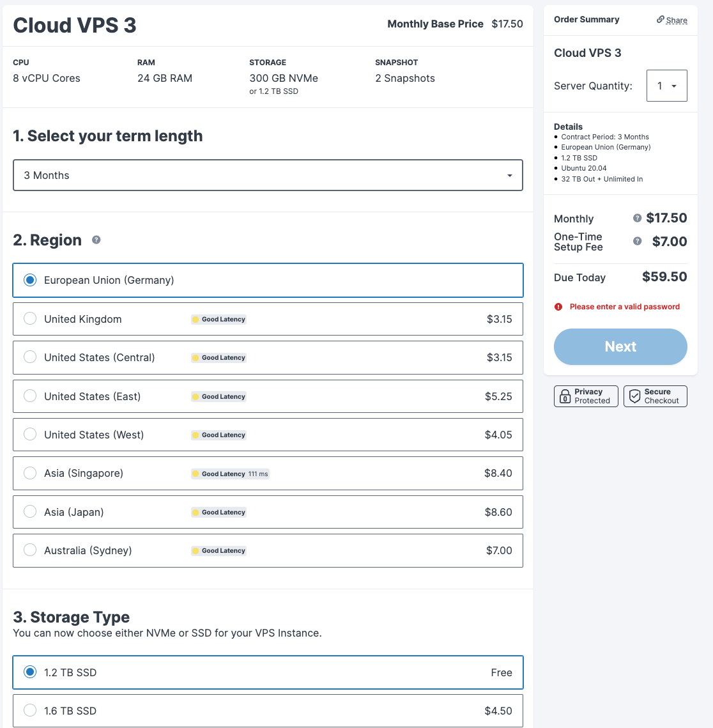Click the Singapore Good Latency 111 ms badge

click(230, 474)
